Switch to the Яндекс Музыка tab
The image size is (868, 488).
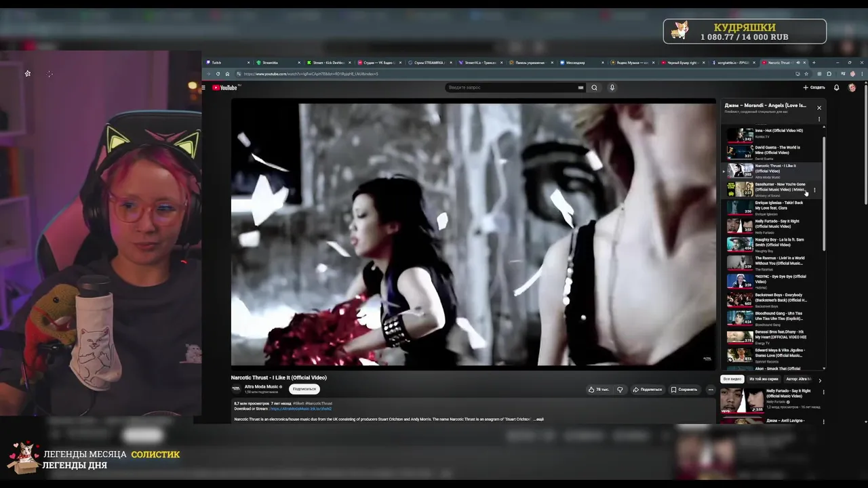point(633,62)
